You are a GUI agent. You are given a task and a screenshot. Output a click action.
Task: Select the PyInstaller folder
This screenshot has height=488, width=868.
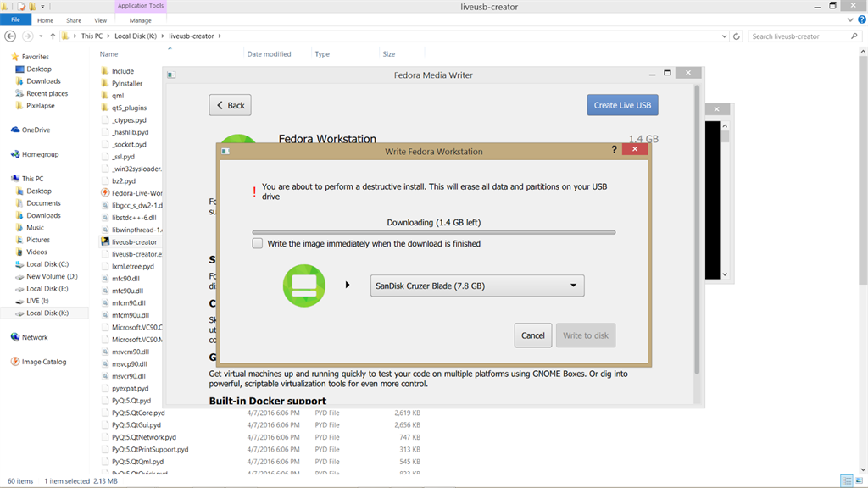(127, 83)
